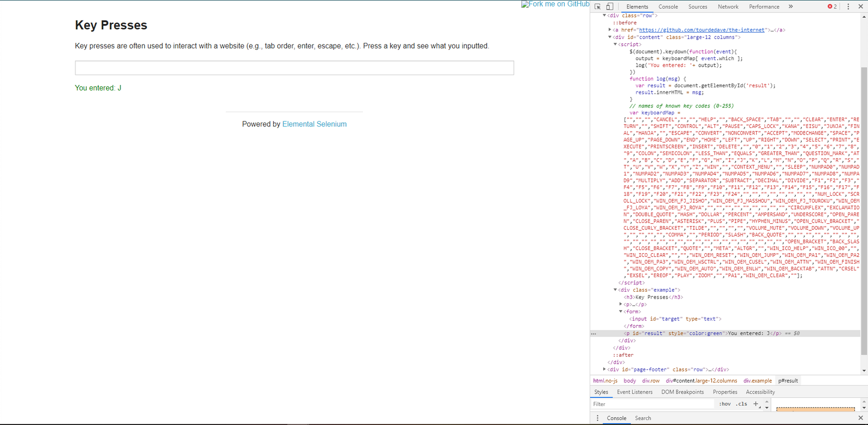This screenshot has height=425, width=868.
Task: Select body in the breadcrumb
Action: 629,381
